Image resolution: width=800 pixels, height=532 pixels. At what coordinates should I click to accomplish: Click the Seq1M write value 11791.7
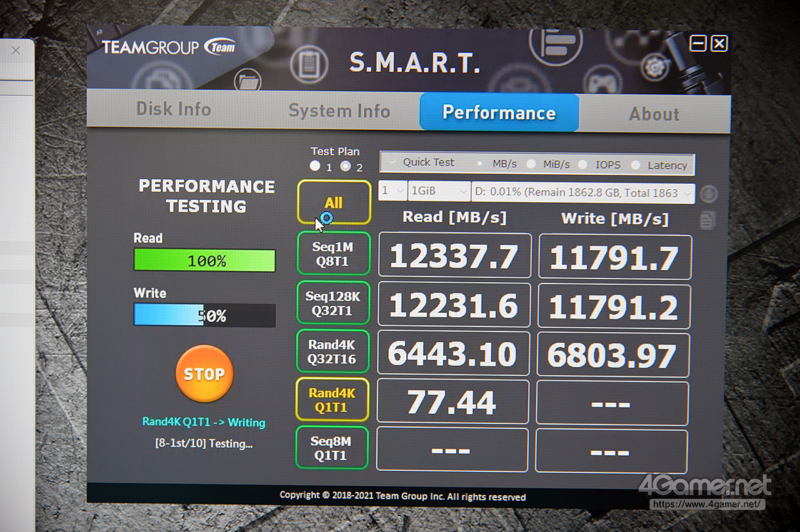pos(615,257)
